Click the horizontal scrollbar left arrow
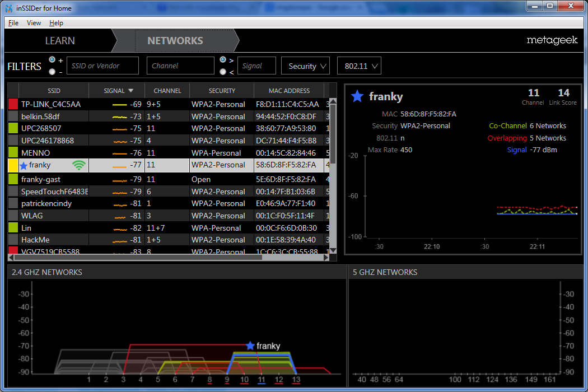Image resolution: width=588 pixels, height=392 pixels. pos(11,258)
